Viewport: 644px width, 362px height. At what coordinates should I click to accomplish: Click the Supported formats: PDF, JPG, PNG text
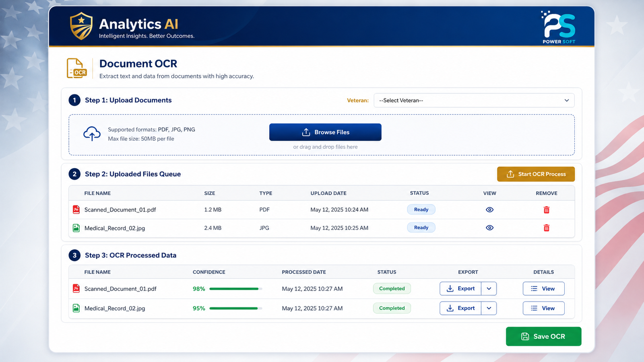151,130
